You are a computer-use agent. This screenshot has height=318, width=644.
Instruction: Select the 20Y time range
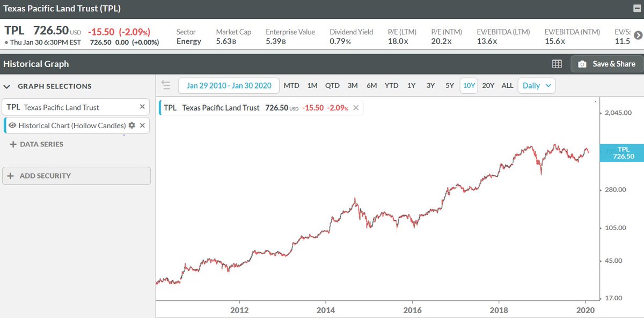tap(488, 85)
